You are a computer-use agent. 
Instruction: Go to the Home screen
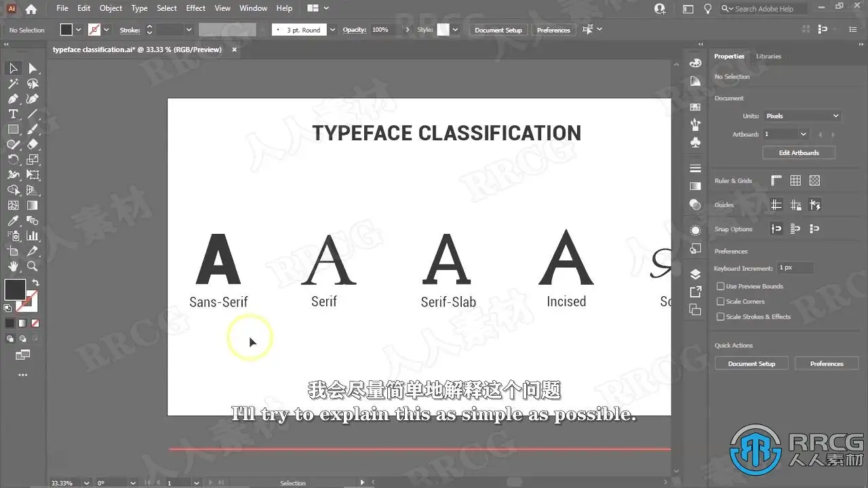coord(31,9)
